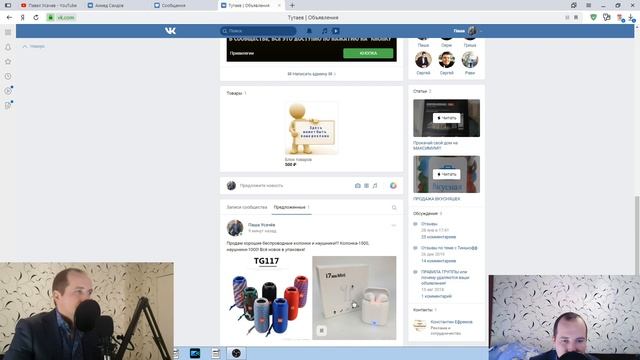640x360 pixels.
Task: Click the Yandex Я icon in toolbar
Action: [x=23, y=18]
